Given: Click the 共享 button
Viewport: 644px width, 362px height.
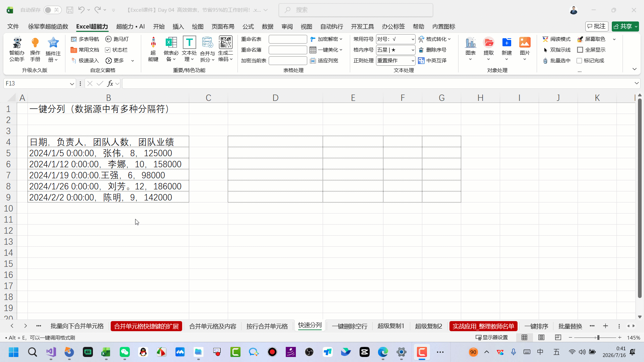Looking at the screenshot, I should pos(626,26).
